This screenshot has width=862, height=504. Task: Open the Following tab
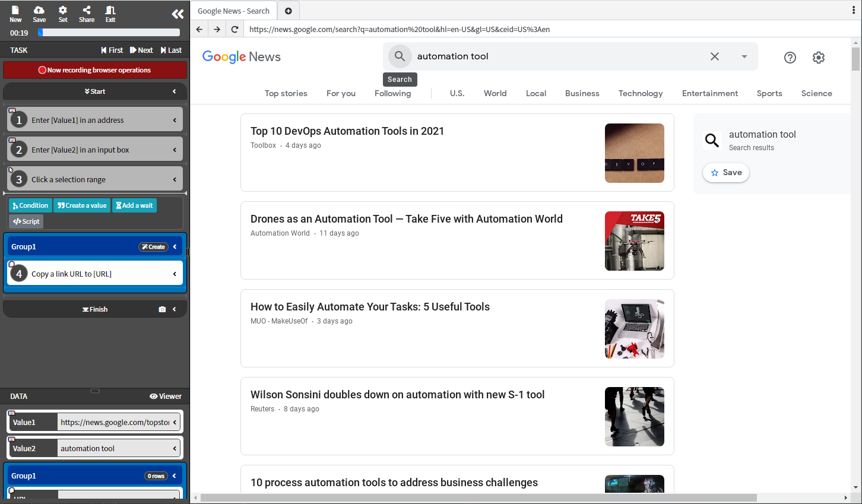tap(392, 93)
